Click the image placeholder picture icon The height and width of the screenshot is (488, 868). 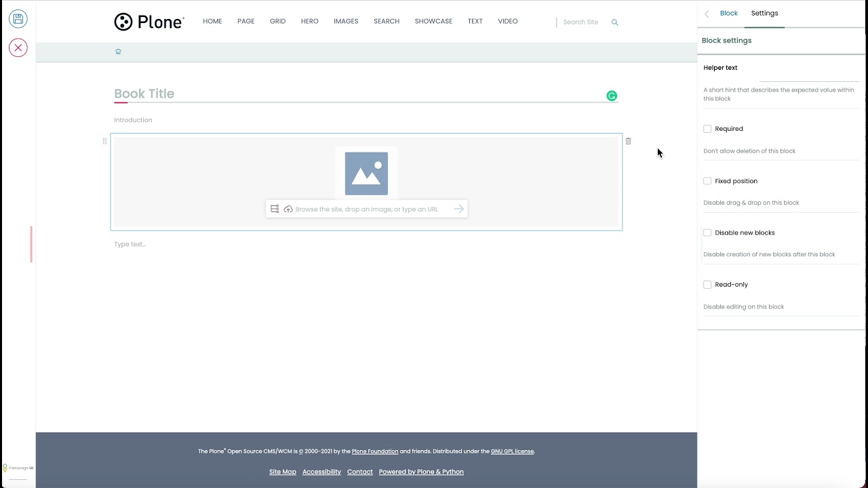click(366, 174)
